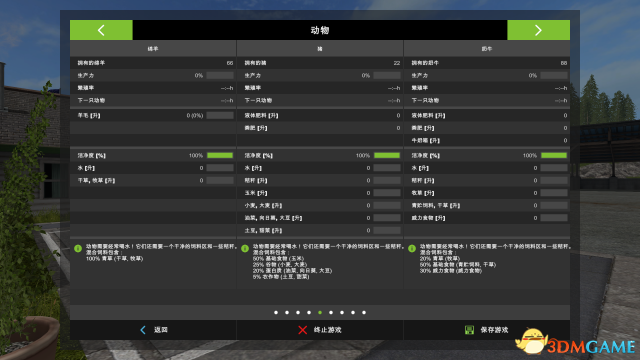
Task: Select the 奶牛 cow column header
Action: pyautogui.click(x=487, y=49)
